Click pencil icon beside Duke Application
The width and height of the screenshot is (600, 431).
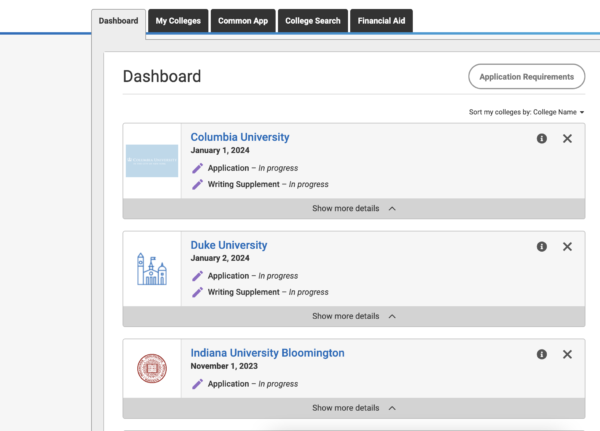[197, 276]
